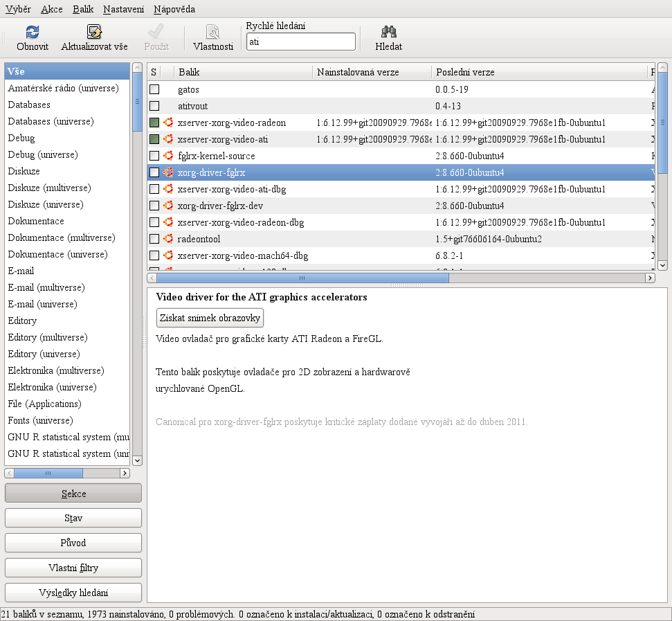Click Ubuntu logo beside xorg-driver-fglrx
672x621 pixels.
(x=168, y=172)
